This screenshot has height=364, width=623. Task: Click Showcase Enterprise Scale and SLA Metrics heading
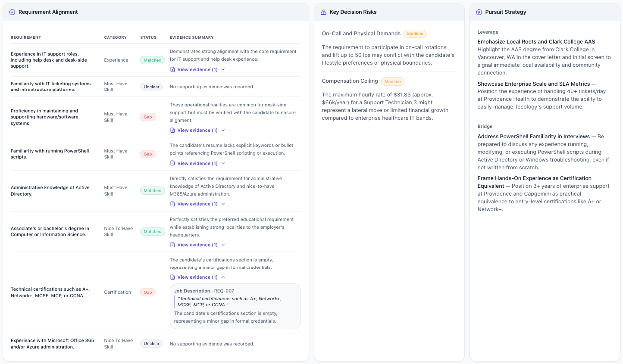click(534, 84)
